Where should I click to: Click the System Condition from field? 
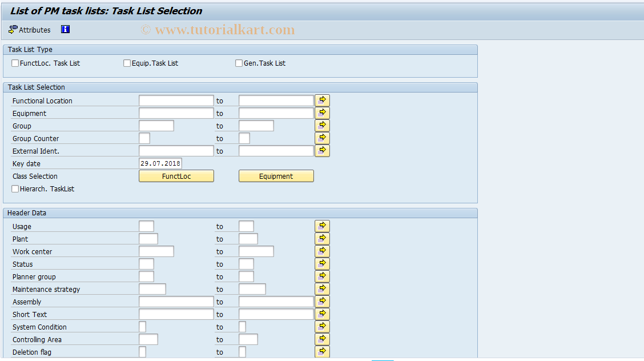[x=142, y=327]
